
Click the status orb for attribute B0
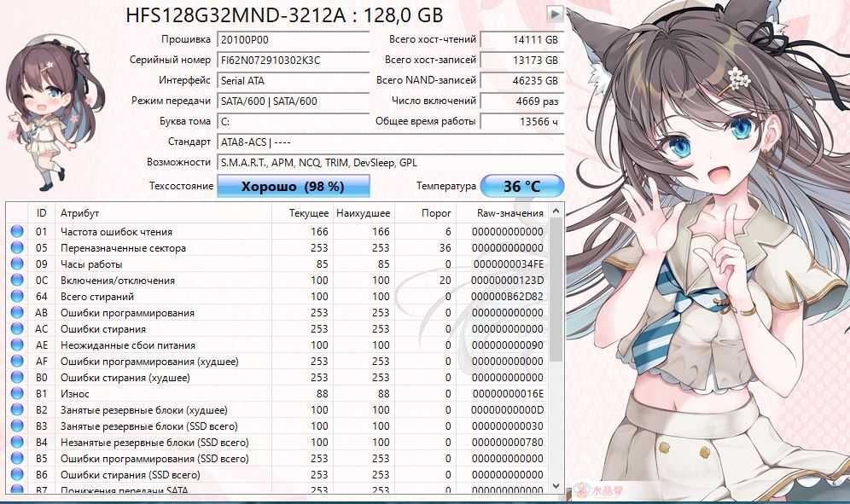[x=17, y=378]
